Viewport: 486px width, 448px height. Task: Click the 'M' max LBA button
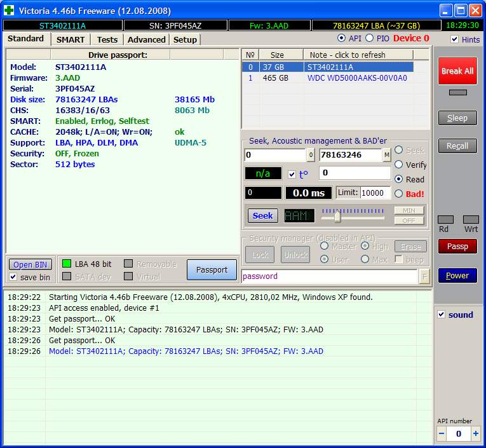386,155
